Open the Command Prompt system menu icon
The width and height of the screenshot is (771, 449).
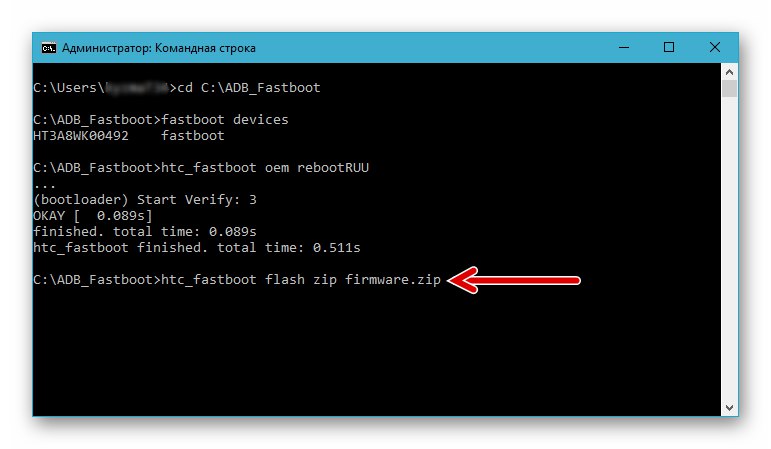pyautogui.click(x=48, y=47)
